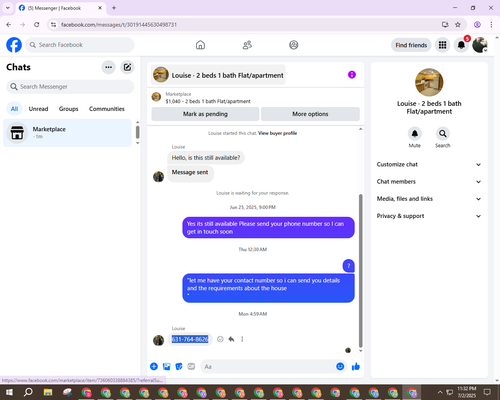The width and height of the screenshot is (500, 400).
Task: Select the All chats filter
Action: (x=14, y=109)
